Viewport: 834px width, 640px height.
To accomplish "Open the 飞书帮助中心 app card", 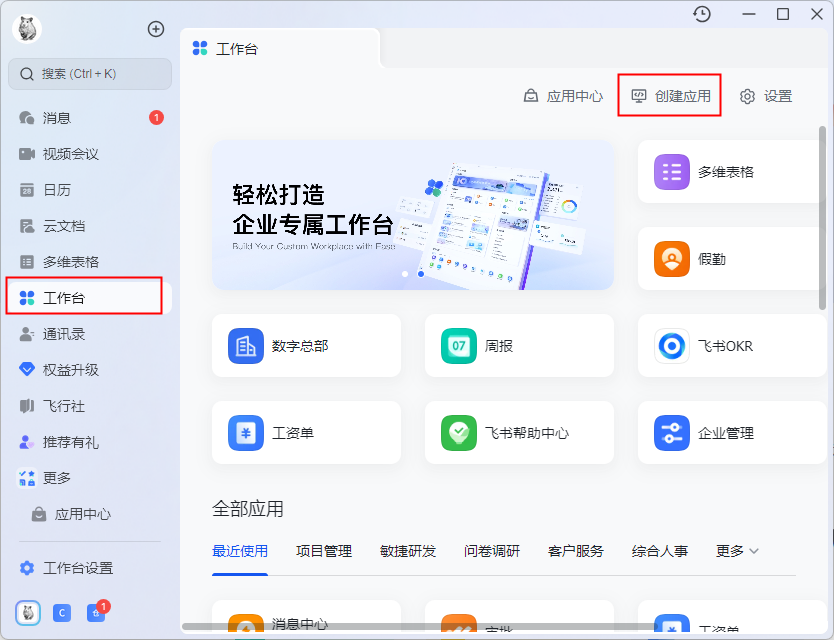I will pyautogui.click(x=519, y=433).
